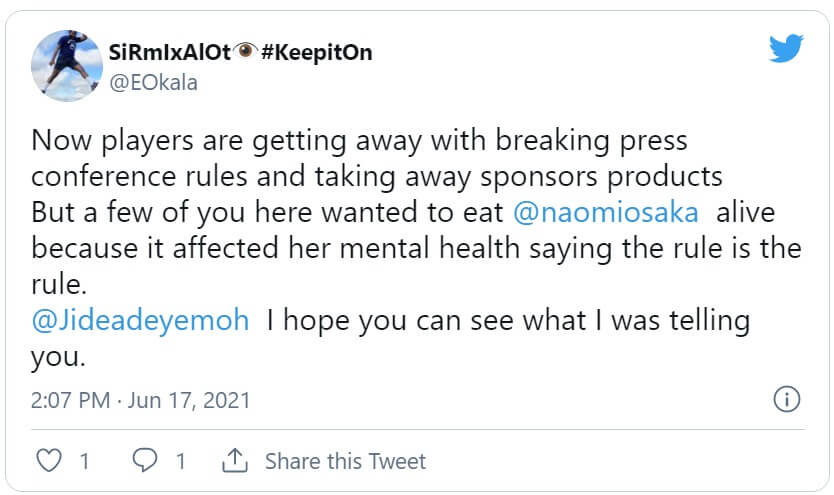Click the Share this Tweet label

[345, 461]
